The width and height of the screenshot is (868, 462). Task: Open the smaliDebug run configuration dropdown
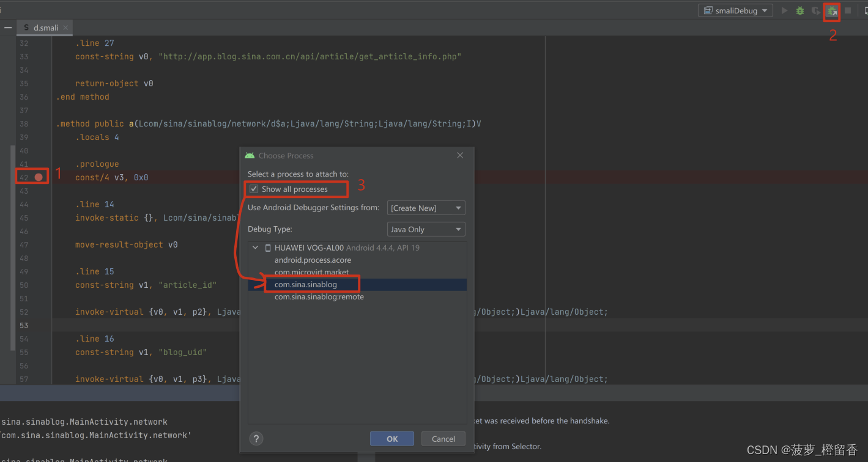click(x=736, y=10)
